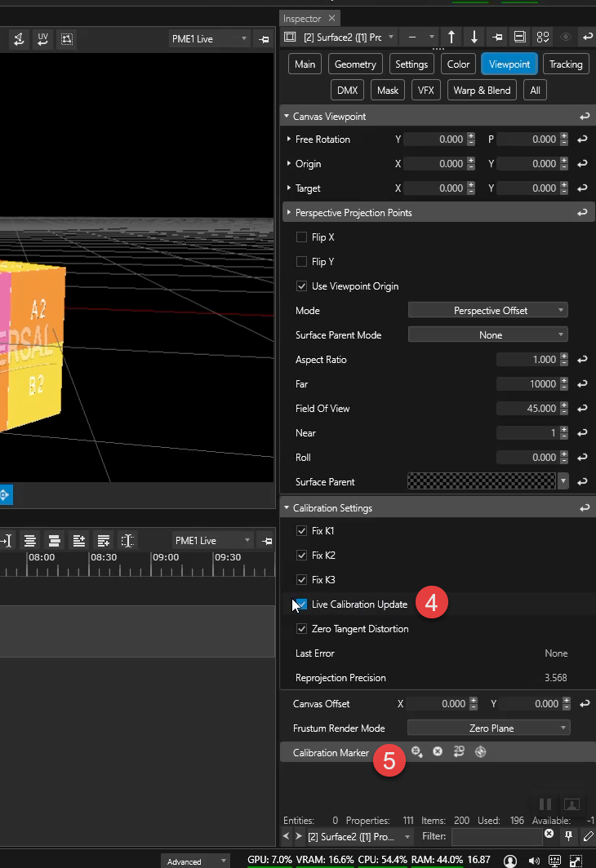
Task: Expand the Perspective Projection Points section
Action: coord(289,213)
